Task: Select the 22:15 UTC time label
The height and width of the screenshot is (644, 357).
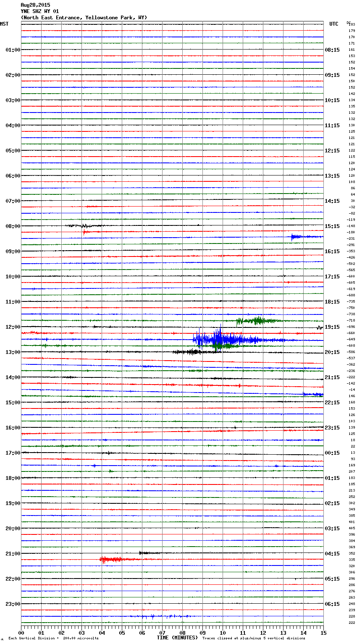Action: tap(332, 403)
